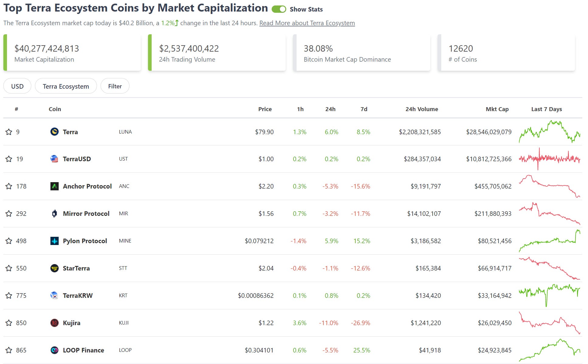Click the Bitcoin Market Cap Dominance card
Image resolution: width=588 pixels, height=364 pixels.
point(362,53)
